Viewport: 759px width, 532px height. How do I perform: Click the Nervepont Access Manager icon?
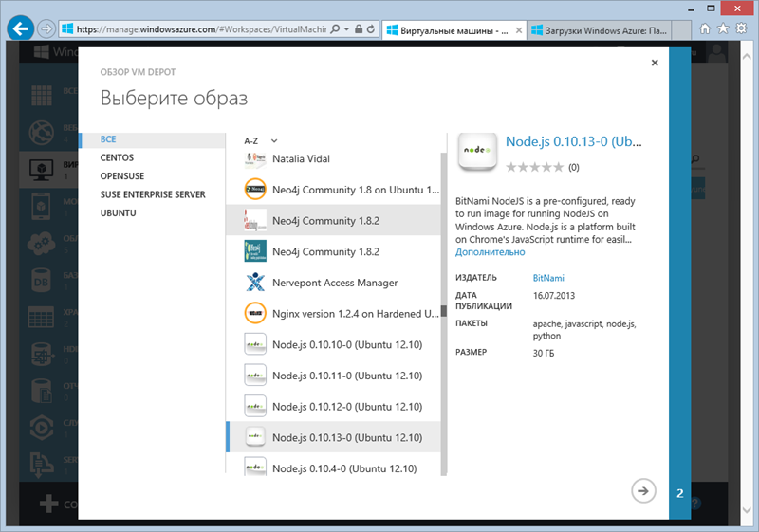pos(255,283)
